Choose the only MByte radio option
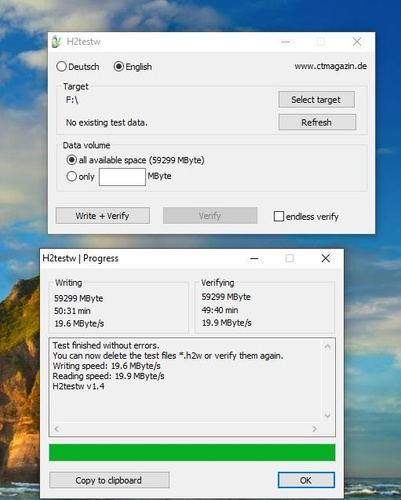This screenshot has width=401, height=500. [x=71, y=176]
